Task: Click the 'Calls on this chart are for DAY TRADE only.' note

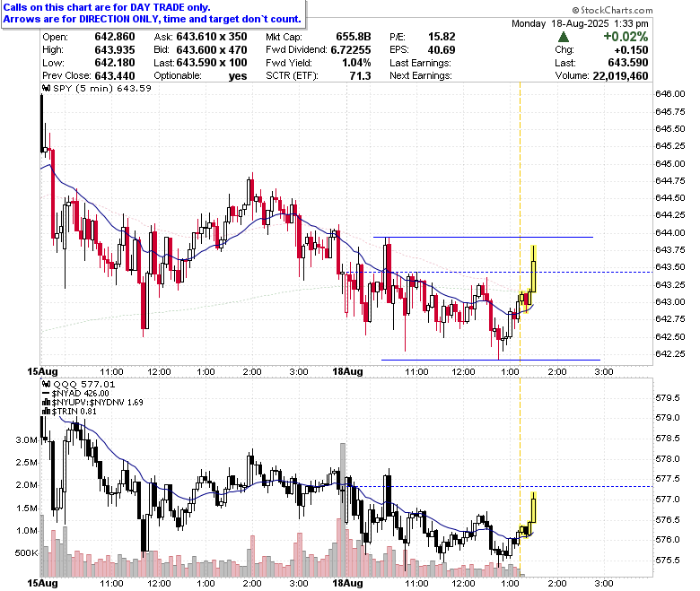Action: click(x=107, y=7)
